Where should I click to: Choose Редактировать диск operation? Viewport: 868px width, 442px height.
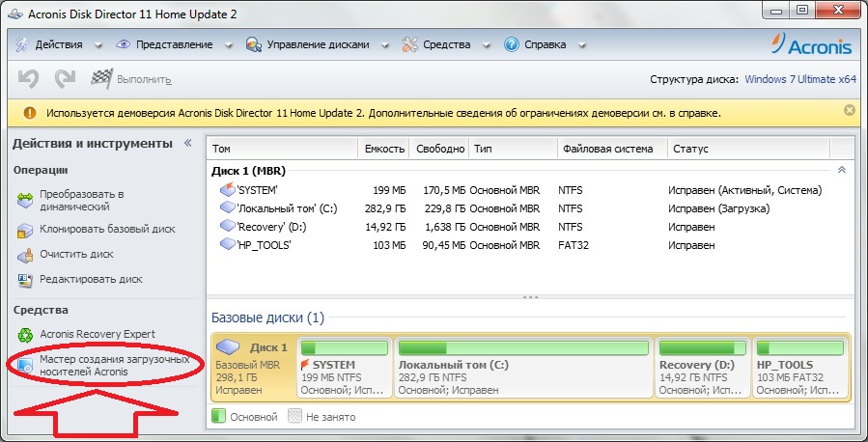coord(91,279)
